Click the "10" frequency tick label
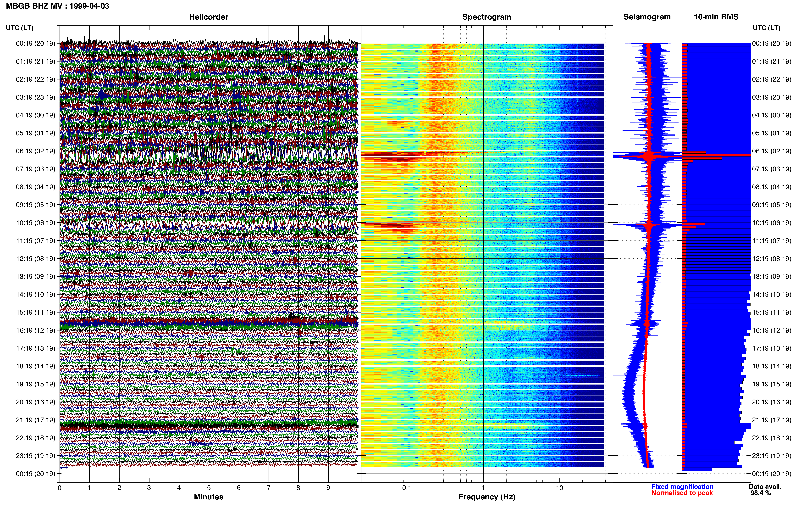The width and height of the screenshot is (812, 508). [559, 488]
